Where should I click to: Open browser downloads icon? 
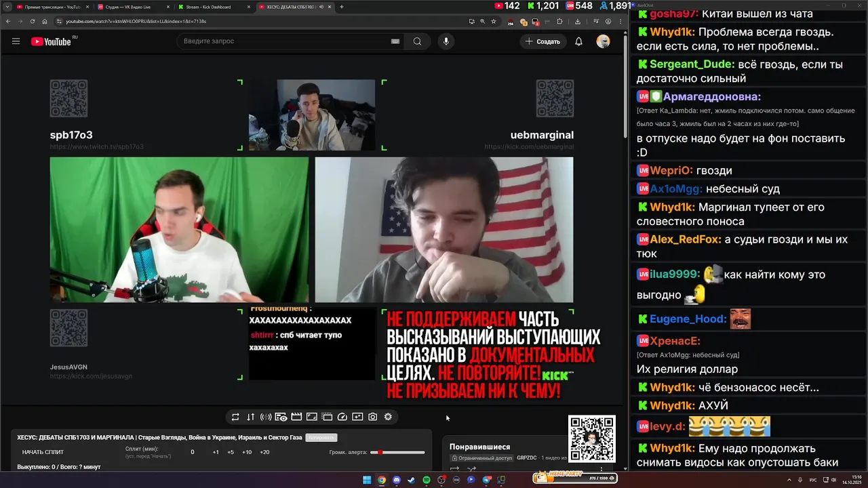(x=578, y=21)
